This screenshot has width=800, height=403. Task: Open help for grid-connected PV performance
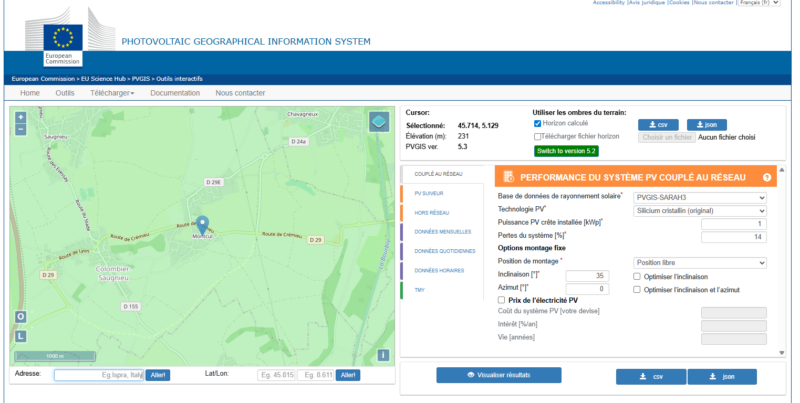pos(767,177)
